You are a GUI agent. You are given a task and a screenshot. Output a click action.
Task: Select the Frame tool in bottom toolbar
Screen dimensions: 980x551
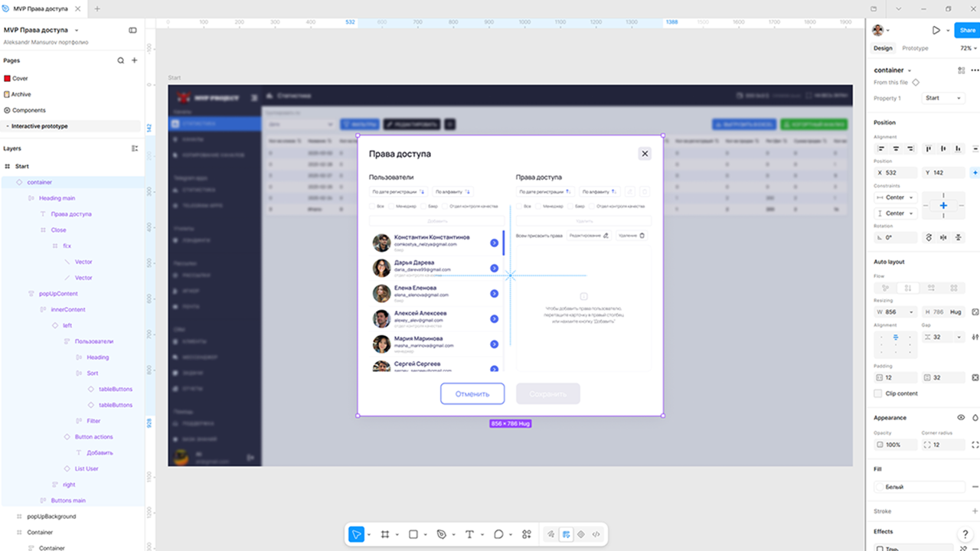[x=385, y=534]
